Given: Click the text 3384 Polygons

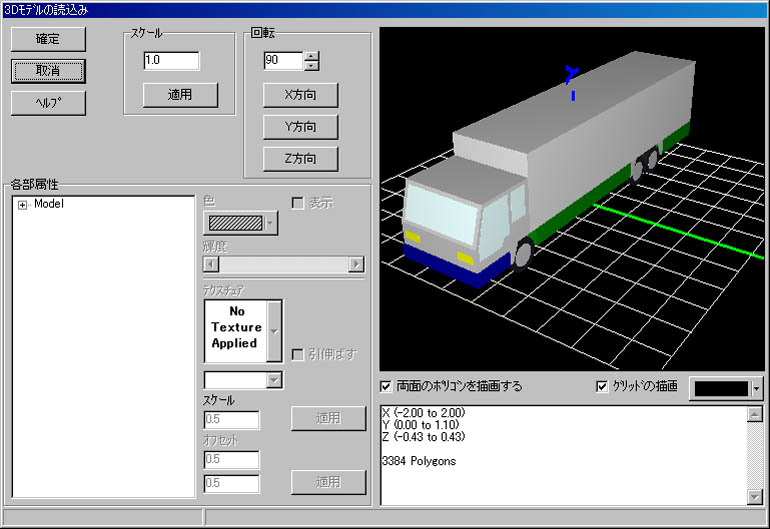Looking at the screenshot, I should click(419, 461).
